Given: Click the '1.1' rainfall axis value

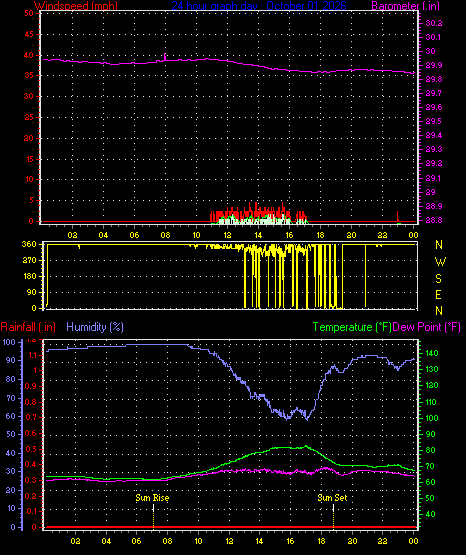Looking at the screenshot, I should 33,355.
